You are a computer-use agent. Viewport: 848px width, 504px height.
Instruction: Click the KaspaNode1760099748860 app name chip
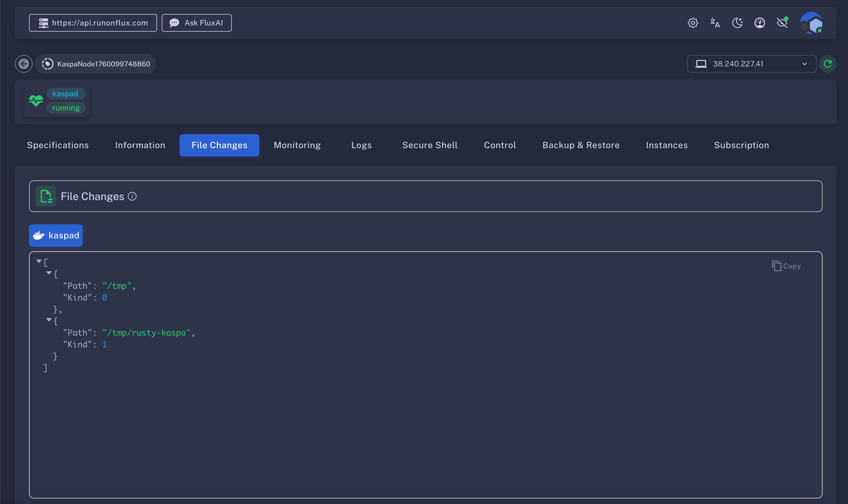(x=96, y=64)
